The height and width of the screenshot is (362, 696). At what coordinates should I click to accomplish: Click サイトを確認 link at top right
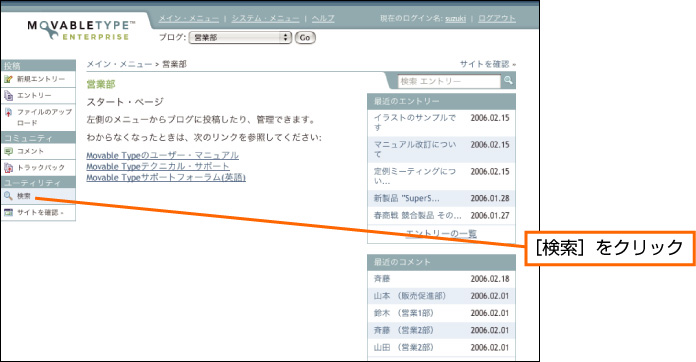click(487, 64)
